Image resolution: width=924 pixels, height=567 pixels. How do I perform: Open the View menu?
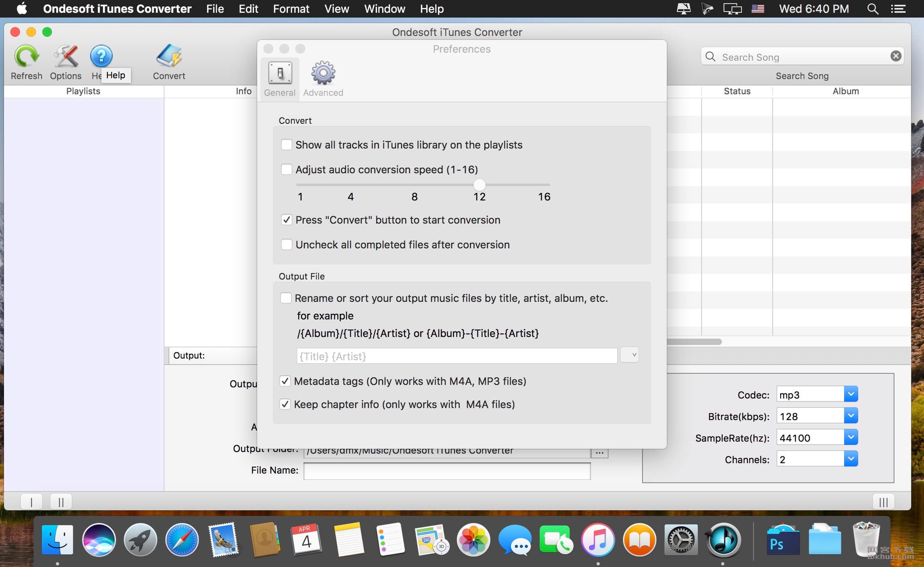coord(337,9)
